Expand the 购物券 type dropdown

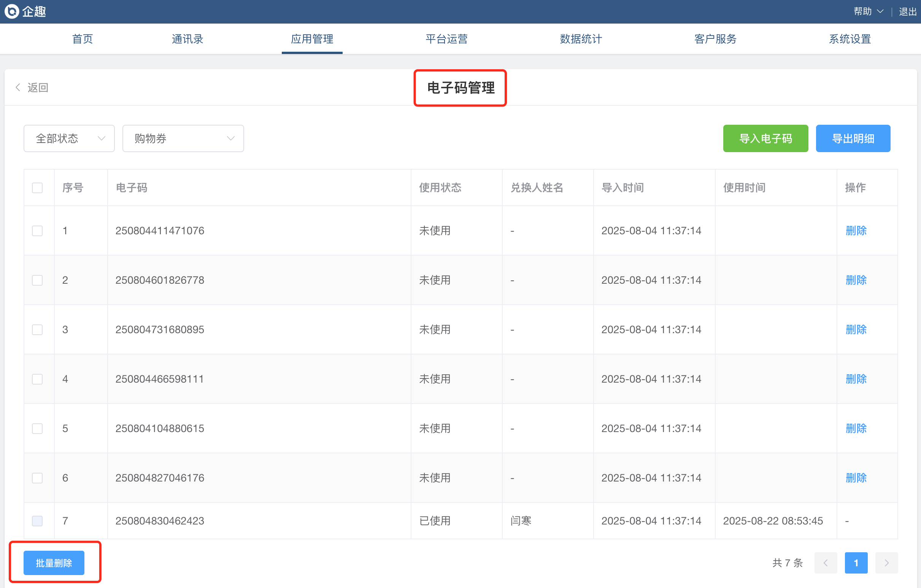coord(183,138)
